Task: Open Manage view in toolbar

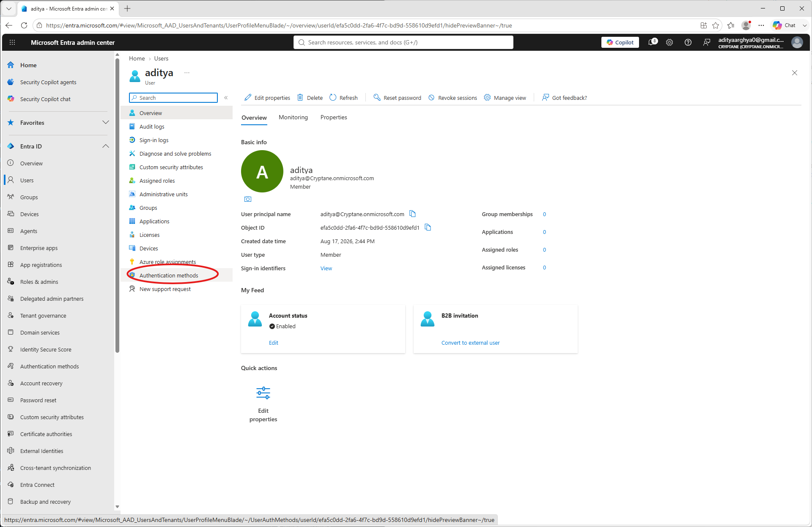Action: (505, 98)
